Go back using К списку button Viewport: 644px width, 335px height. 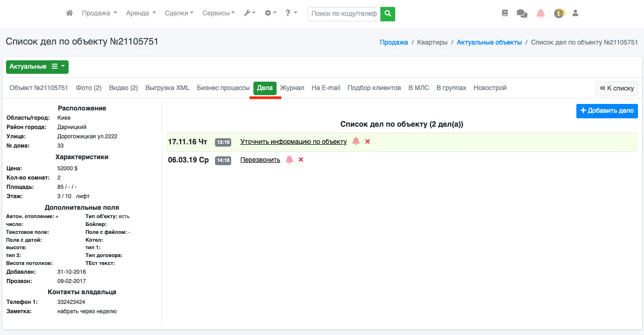[617, 89]
